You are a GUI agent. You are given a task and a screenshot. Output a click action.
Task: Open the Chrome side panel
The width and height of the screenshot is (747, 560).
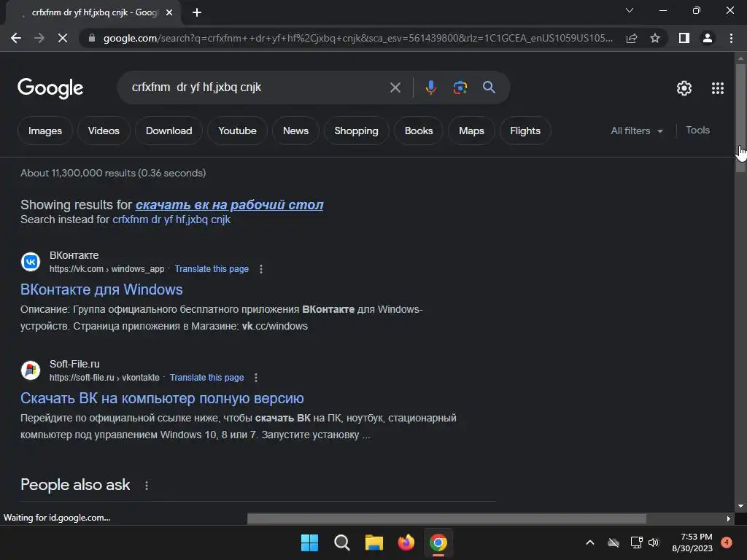[x=684, y=38]
